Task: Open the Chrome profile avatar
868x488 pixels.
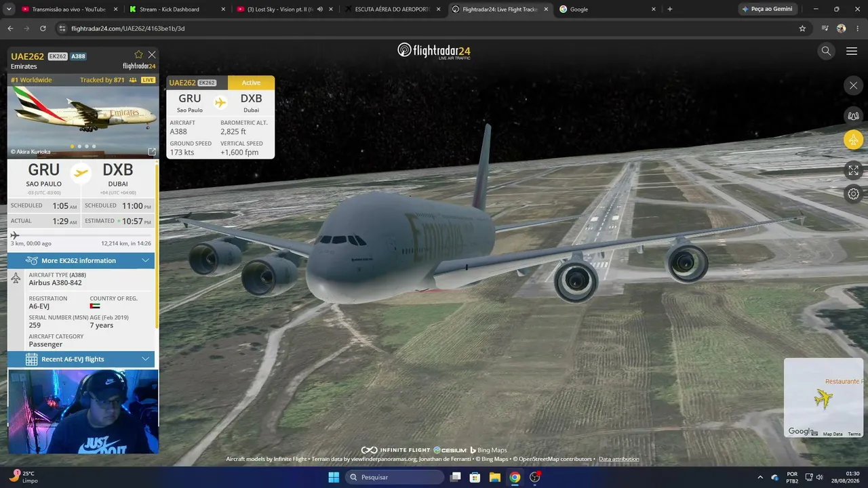Action: 842,28
